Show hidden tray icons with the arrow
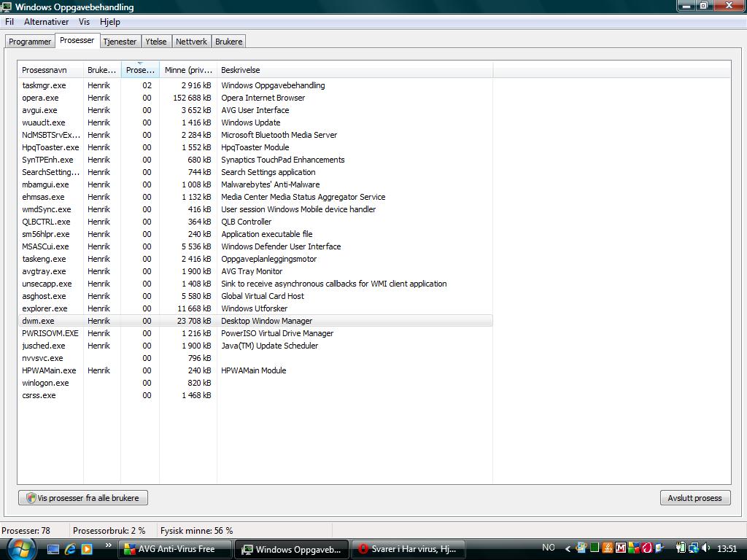 [x=568, y=548]
